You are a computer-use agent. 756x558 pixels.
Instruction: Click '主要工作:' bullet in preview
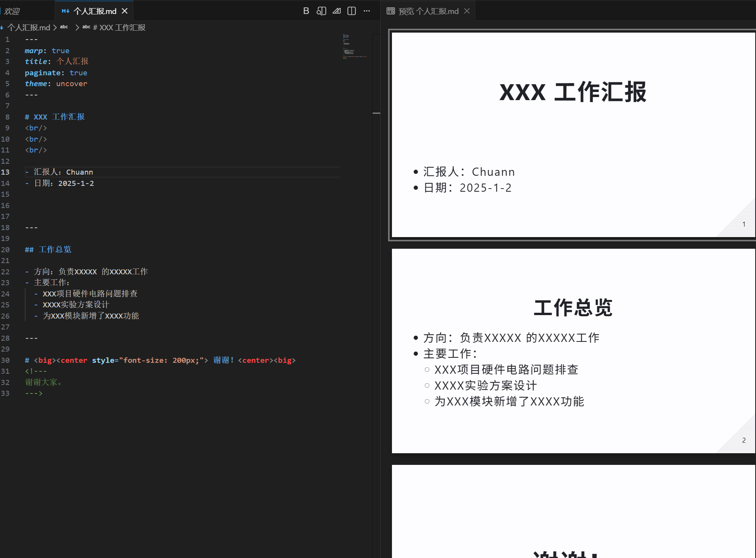(450, 354)
